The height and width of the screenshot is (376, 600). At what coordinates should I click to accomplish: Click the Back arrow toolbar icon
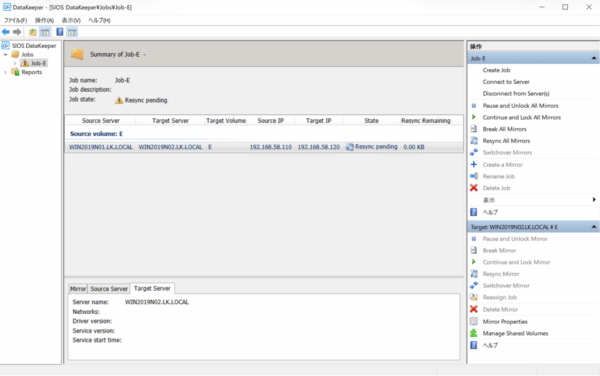coord(6,32)
